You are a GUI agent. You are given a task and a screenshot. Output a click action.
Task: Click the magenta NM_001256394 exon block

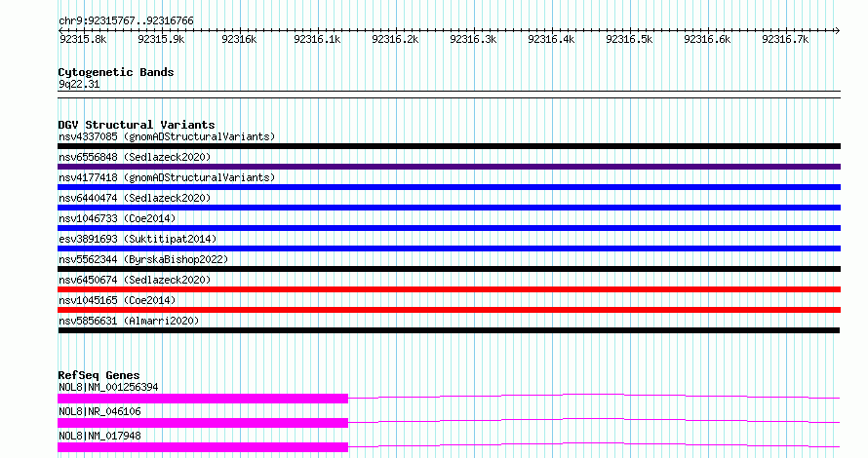[x=203, y=399]
